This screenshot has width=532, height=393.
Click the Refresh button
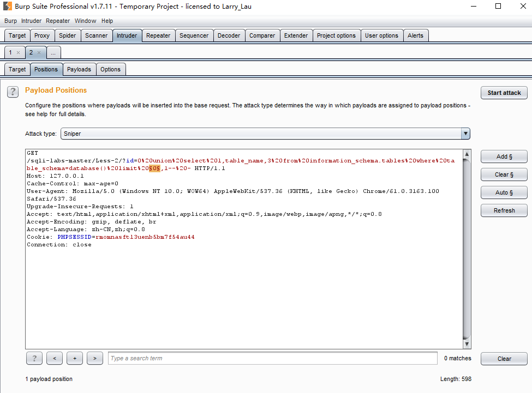(x=504, y=210)
